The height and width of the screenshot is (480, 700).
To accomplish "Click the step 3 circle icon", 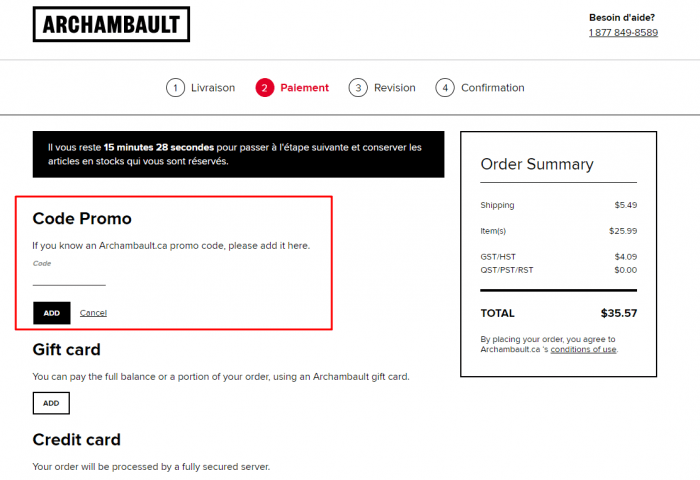I will [358, 88].
